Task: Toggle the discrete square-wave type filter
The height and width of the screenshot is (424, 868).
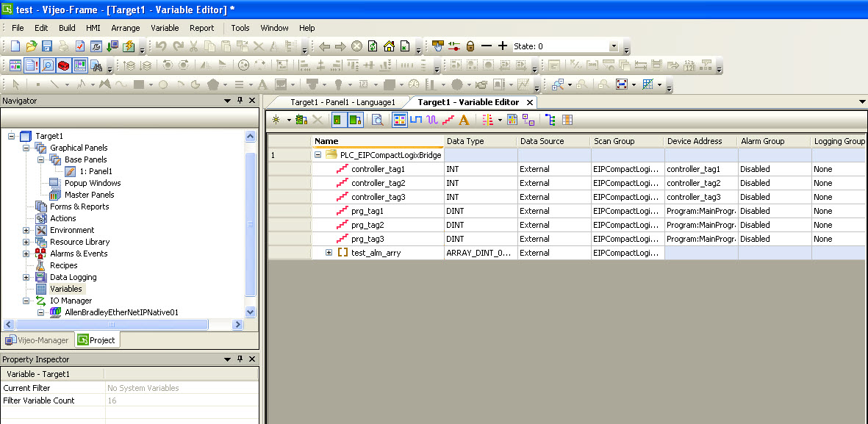Action: [x=416, y=120]
